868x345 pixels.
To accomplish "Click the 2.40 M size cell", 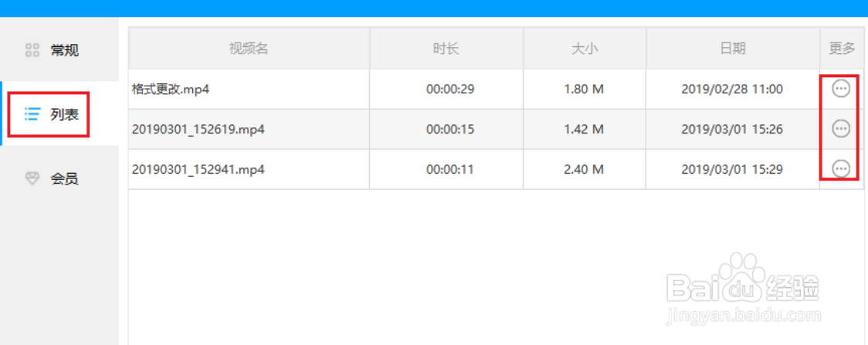I will point(584,170).
